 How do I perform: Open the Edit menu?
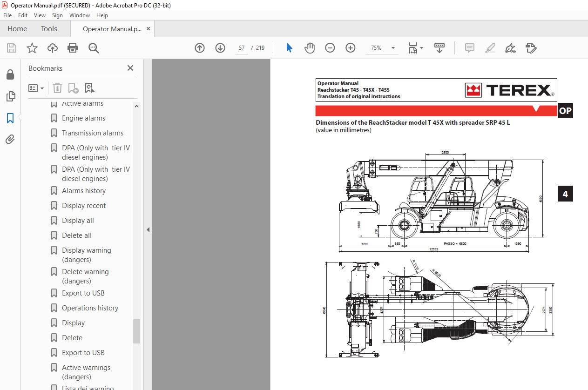(22, 15)
